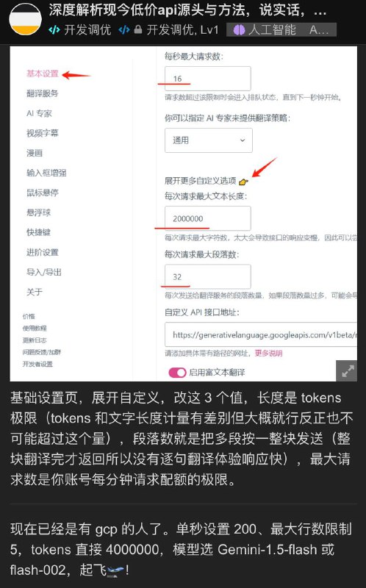Toggle the 启用富文本翻译 switch
This screenshot has width=366, height=588.
(x=177, y=373)
